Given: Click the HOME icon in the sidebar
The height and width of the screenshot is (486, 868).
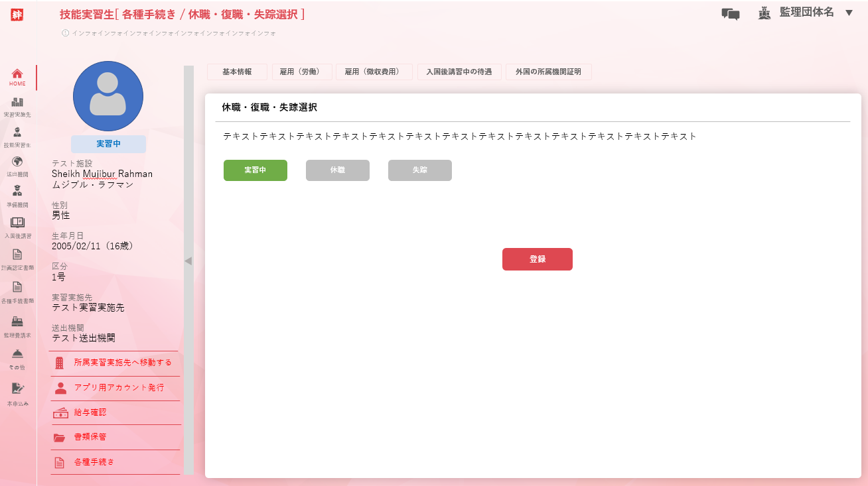Looking at the screenshot, I should 17,74.
